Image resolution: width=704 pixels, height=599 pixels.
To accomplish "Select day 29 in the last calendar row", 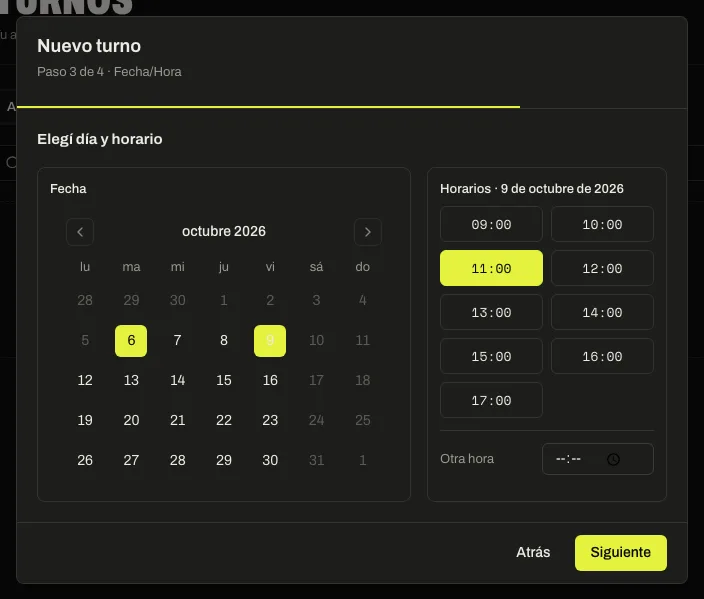I will coord(224,460).
